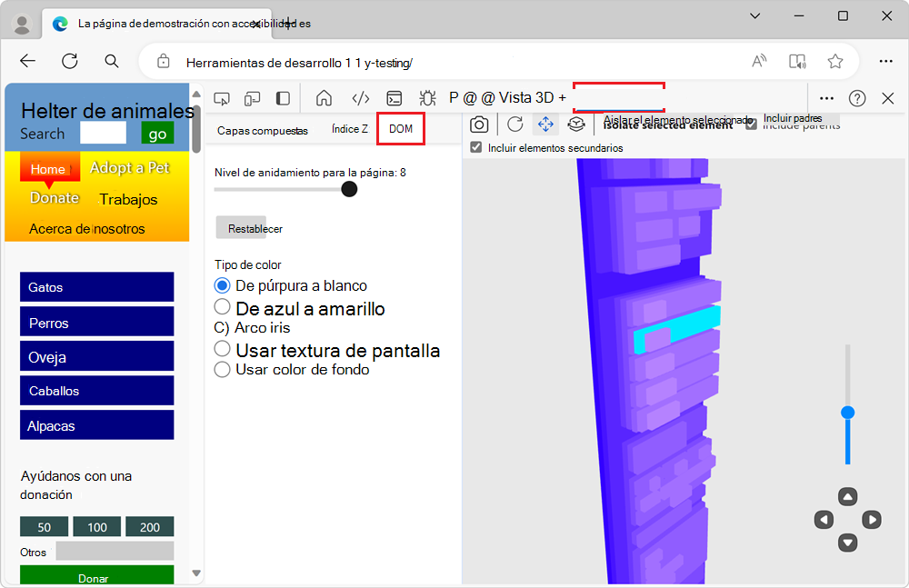This screenshot has width=909, height=588.
Task: Open a new browser tab plus
Action: 288,24
